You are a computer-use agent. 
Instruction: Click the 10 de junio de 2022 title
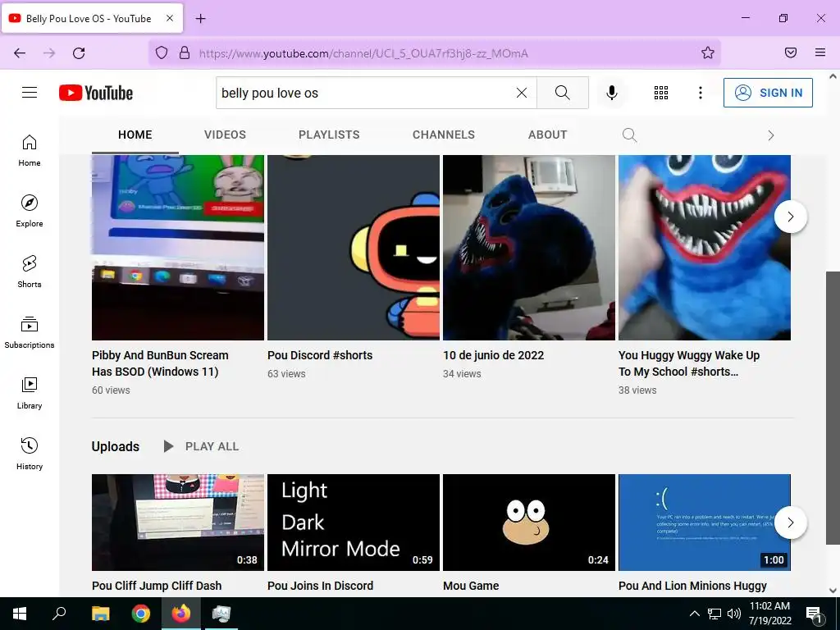[493, 355]
